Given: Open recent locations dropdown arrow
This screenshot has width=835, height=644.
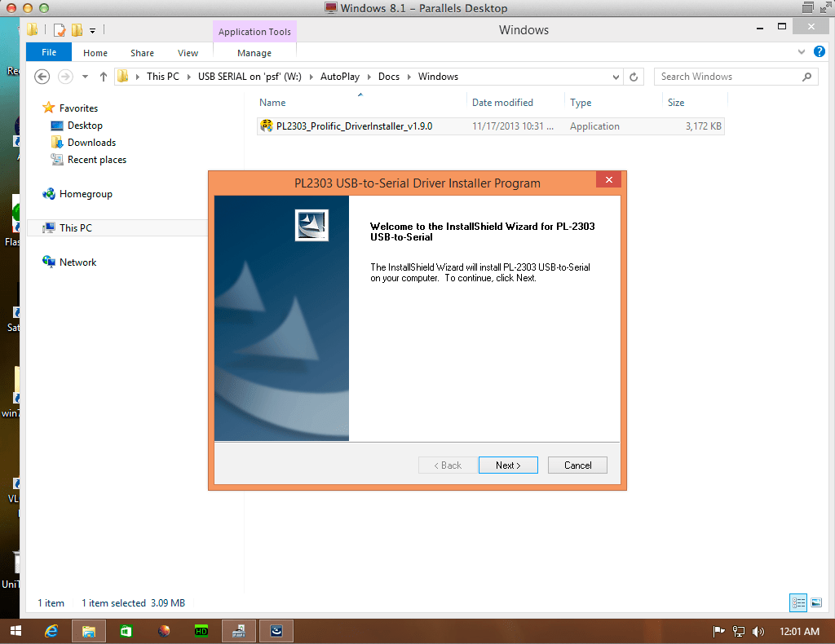Looking at the screenshot, I should click(x=85, y=77).
